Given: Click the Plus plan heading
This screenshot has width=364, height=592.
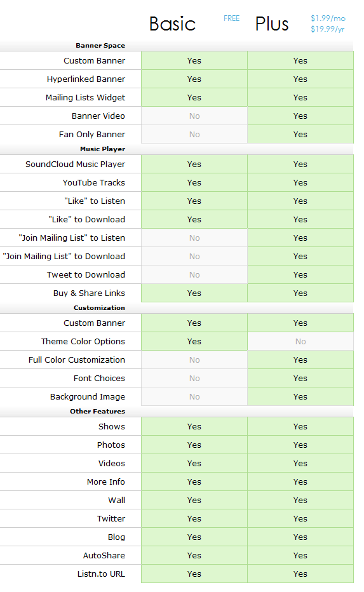Looking at the screenshot, I should point(272,24).
